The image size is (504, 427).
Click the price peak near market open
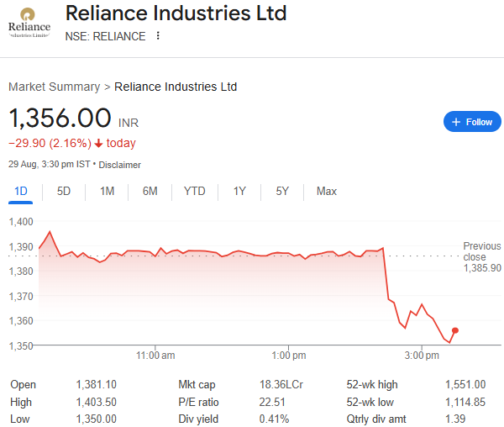click(x=50, y=232)
